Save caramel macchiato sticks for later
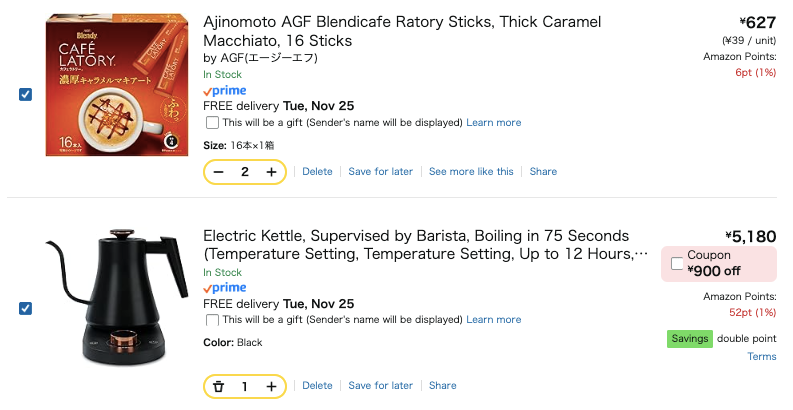 click(x=380, y=172)
